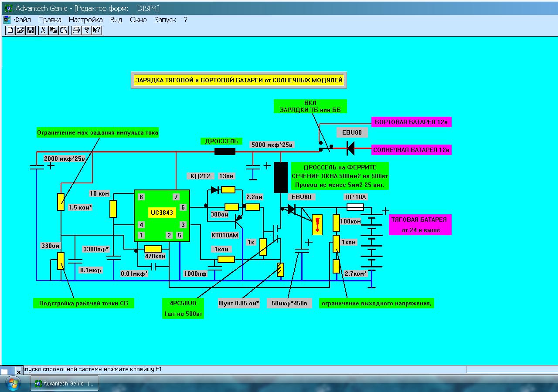Click the Copy toolbar icon
Viewport: 558px width, 392px height.
tap(53, 30)
